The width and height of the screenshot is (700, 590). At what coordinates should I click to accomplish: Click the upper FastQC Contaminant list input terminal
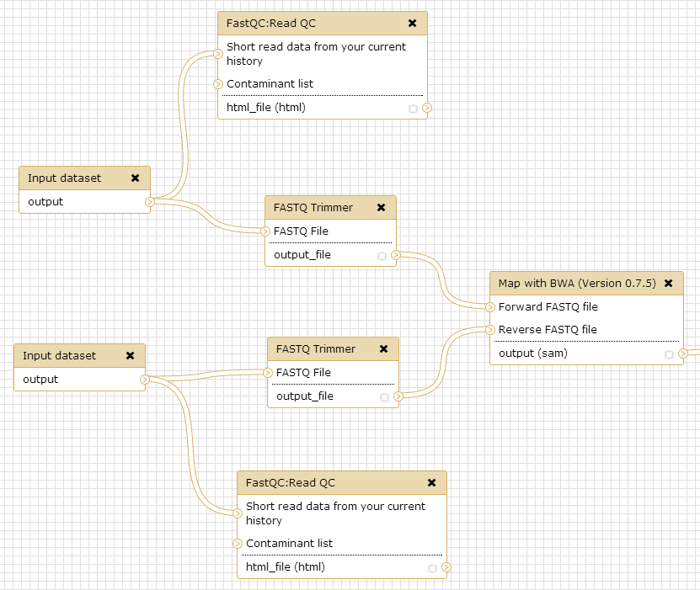coord(218,84)
